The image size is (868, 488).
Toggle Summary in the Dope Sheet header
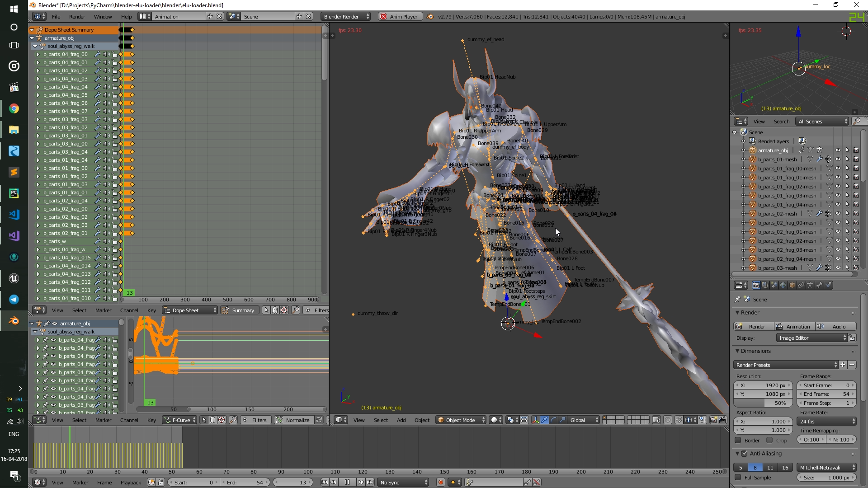point(240,310)
